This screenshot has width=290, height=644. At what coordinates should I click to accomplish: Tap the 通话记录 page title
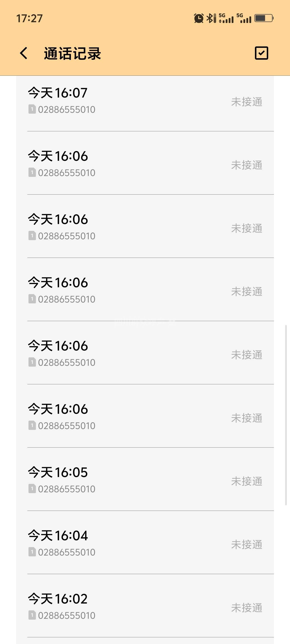[72, 54]
